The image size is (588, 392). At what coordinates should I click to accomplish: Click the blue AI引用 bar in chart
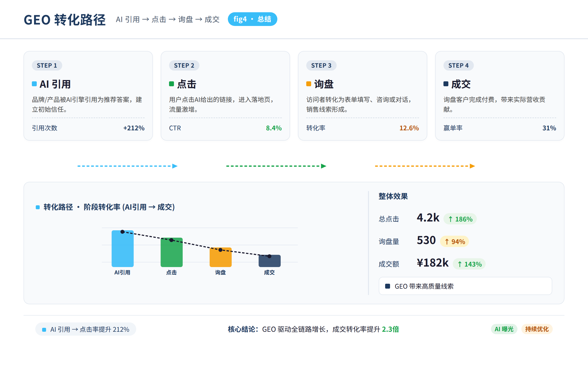(122, 248)
